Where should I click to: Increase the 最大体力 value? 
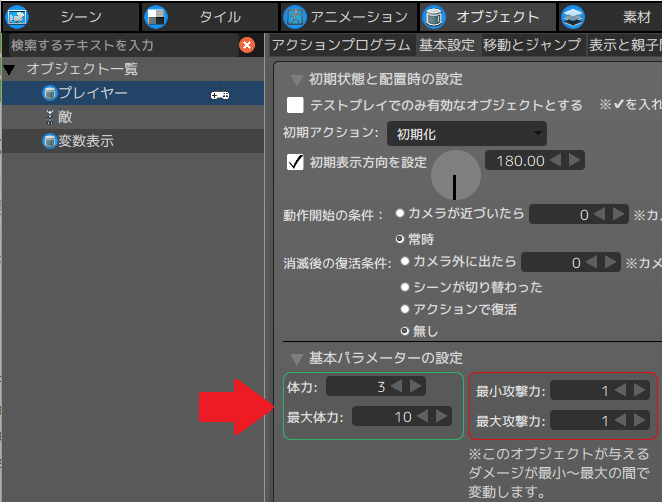441,416
